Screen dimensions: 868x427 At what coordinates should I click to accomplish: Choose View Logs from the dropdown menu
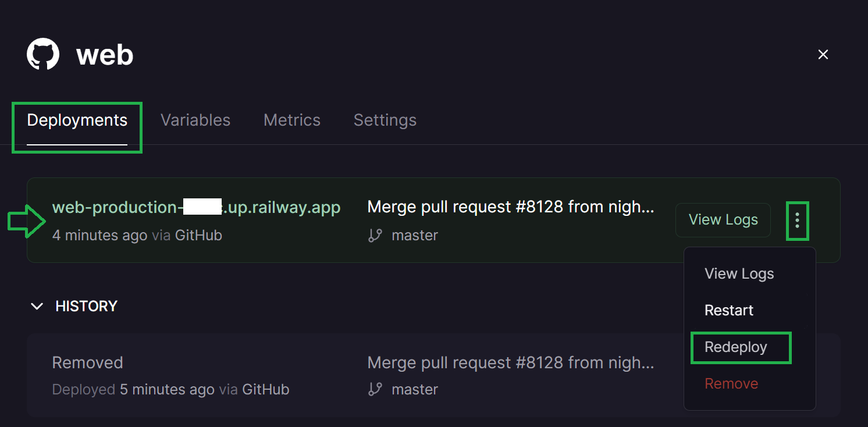pos(739,274)
